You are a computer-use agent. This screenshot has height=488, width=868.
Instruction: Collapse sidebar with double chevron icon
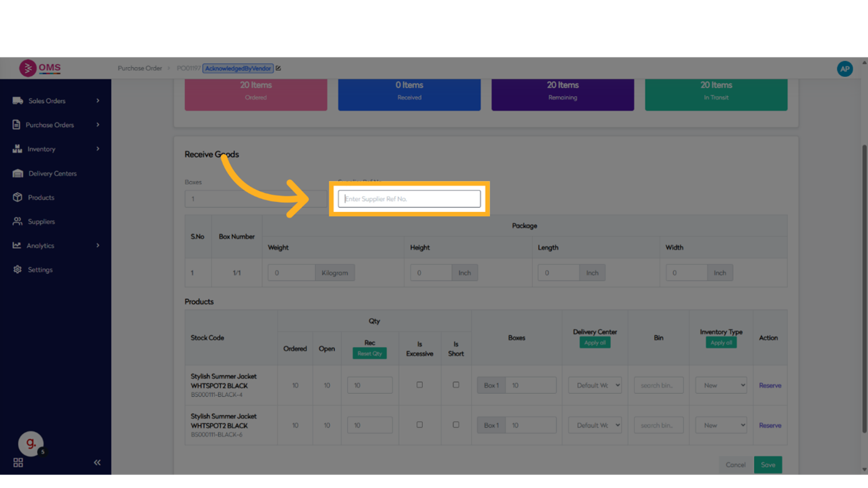[x=97, y=462]
